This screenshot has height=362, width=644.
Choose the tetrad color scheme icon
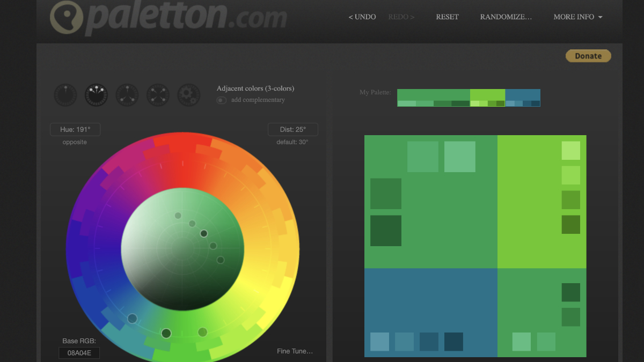[158, 95]
